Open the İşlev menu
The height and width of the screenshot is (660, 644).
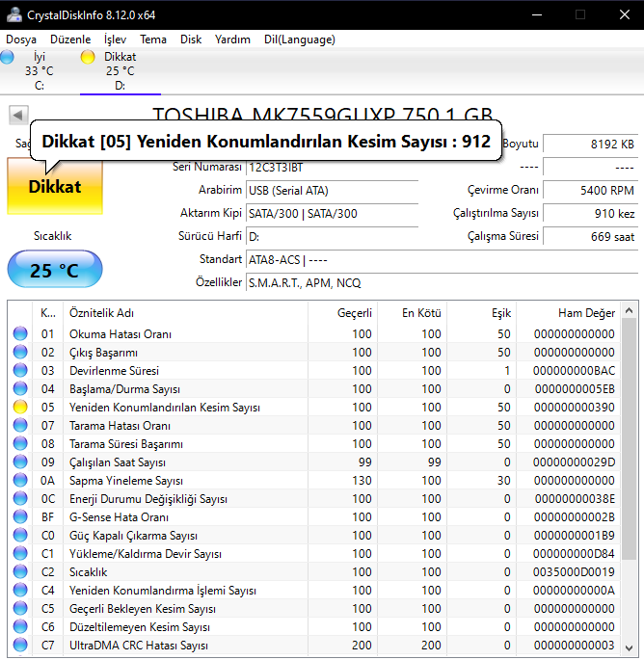115,40
